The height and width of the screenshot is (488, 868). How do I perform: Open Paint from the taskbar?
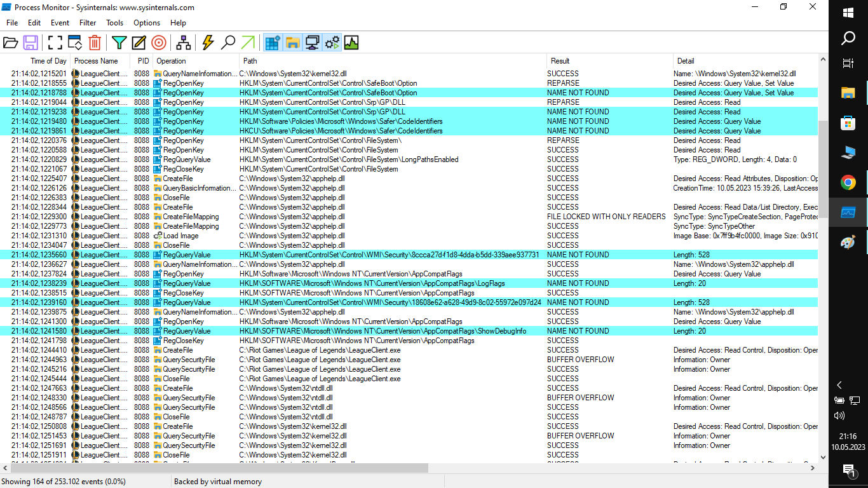pyautogui.click(x=848, y=243)
